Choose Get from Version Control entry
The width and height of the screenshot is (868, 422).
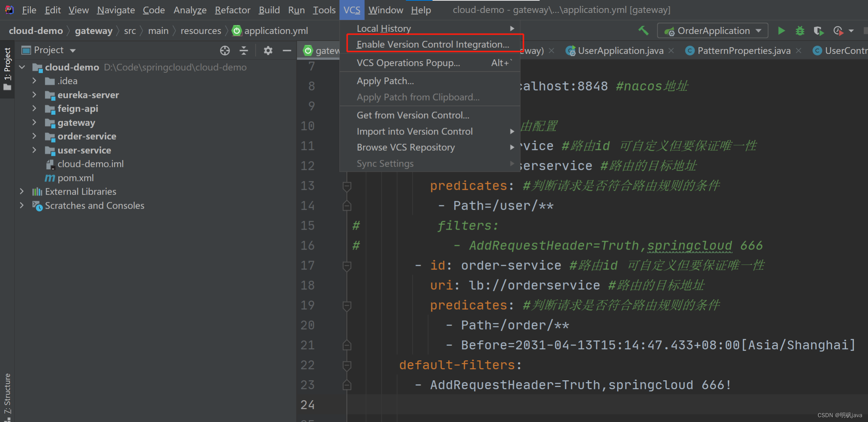tap(413, 115)
